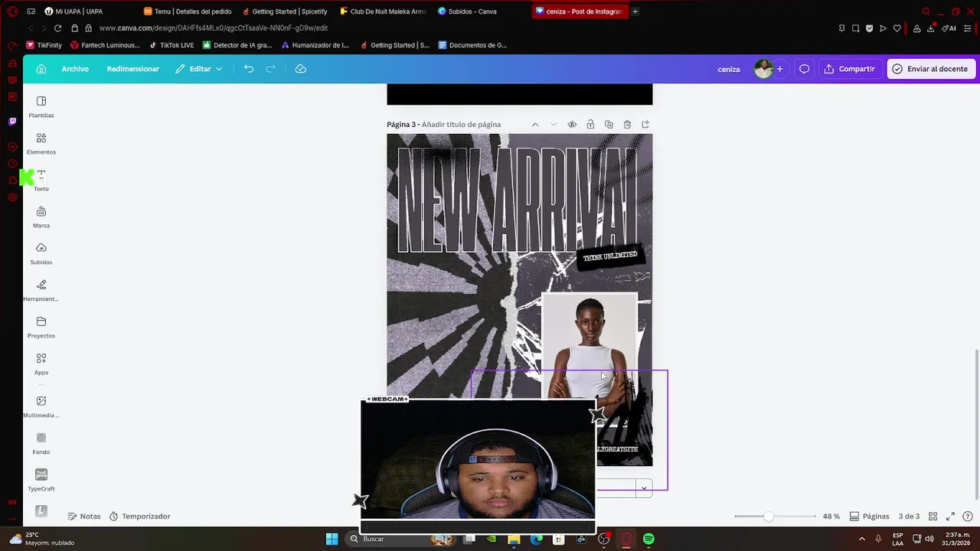
Task: Open the Elementos panel
Action: [x=41, y=144]
